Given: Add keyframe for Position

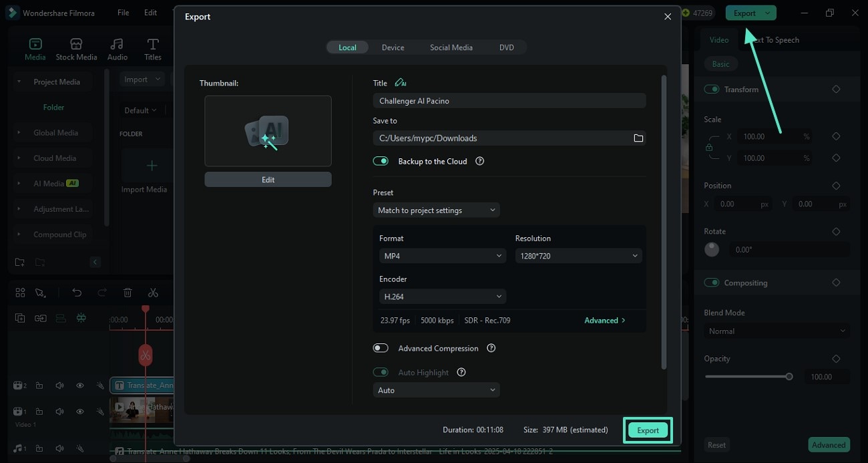Looking at the screenshot, I should point(836,186).
